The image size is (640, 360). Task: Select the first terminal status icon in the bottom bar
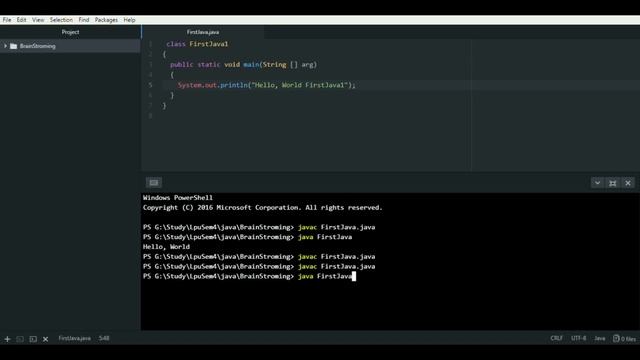(20, 339)
